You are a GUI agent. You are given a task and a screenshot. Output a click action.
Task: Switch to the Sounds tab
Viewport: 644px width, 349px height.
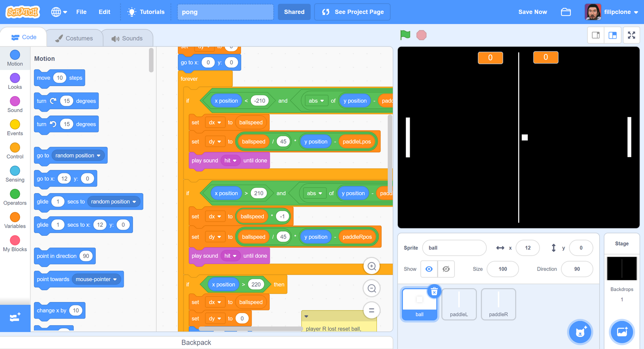pyautogui.click(x=127, y=38)
